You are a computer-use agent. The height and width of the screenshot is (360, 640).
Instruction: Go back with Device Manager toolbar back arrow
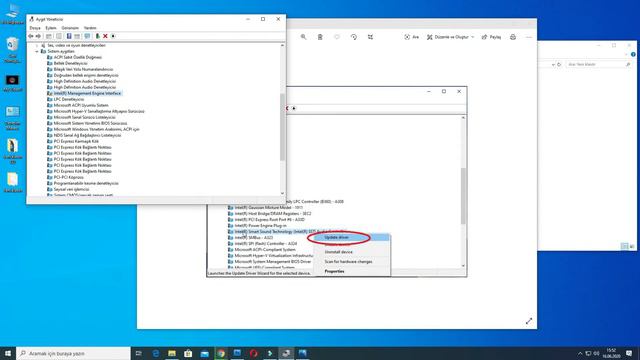(x=31, y=36)
